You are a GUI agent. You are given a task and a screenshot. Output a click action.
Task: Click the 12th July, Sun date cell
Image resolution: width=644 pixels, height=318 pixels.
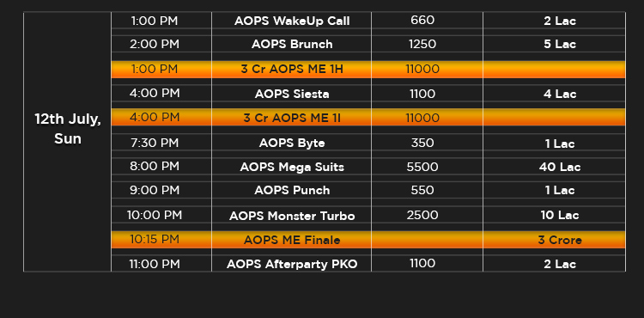(67, 142)
